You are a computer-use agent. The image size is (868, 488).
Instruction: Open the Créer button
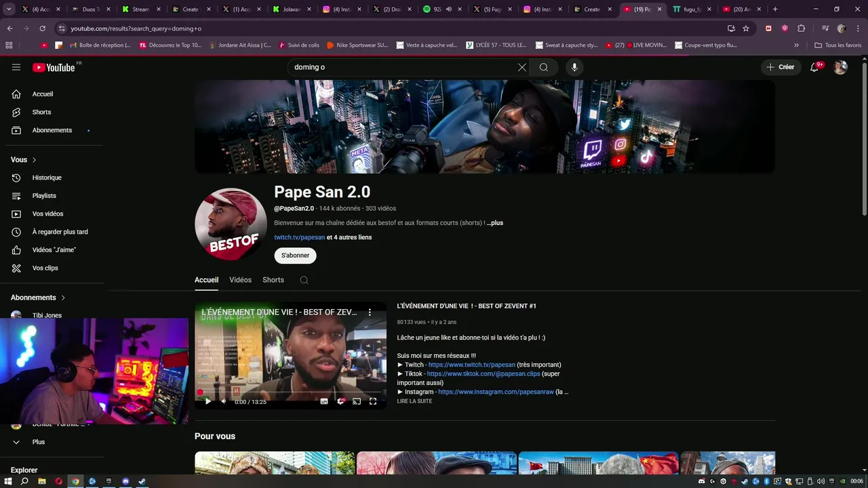[x=781, y=67]
